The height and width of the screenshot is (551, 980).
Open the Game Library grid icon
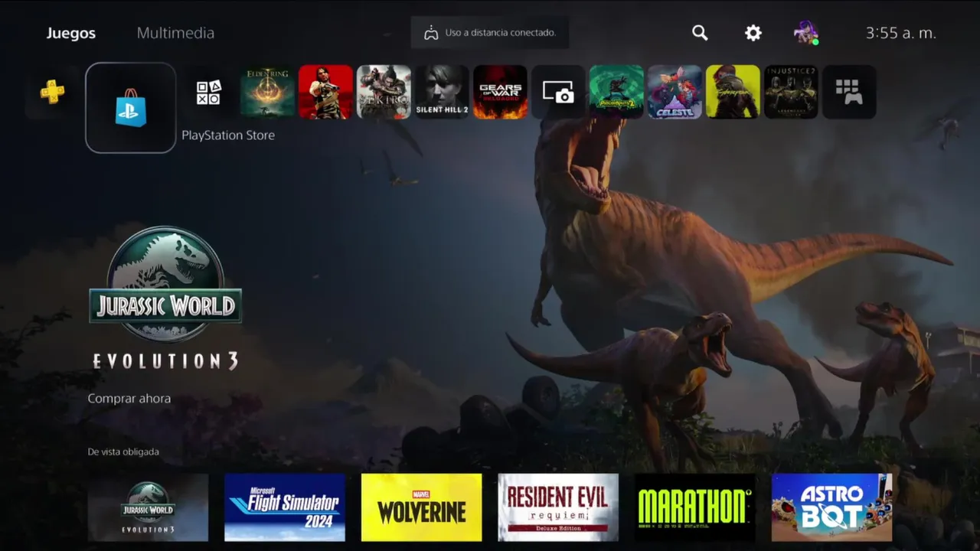[849, 92]
